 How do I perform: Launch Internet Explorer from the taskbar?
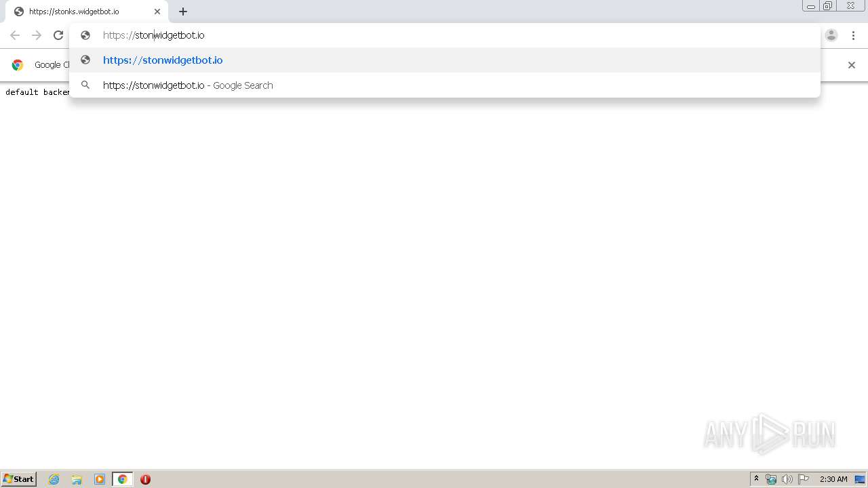54,479
